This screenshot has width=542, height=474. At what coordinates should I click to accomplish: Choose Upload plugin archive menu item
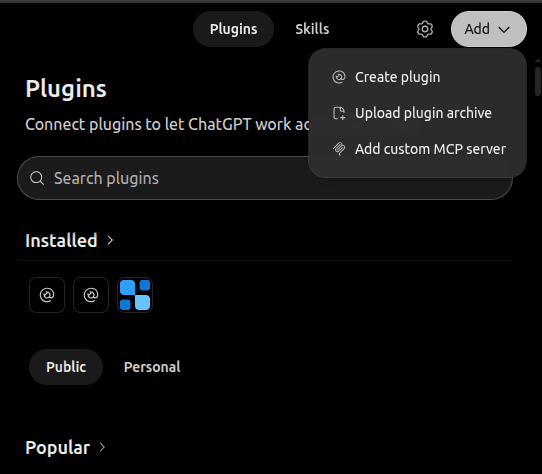coord(418,113)
